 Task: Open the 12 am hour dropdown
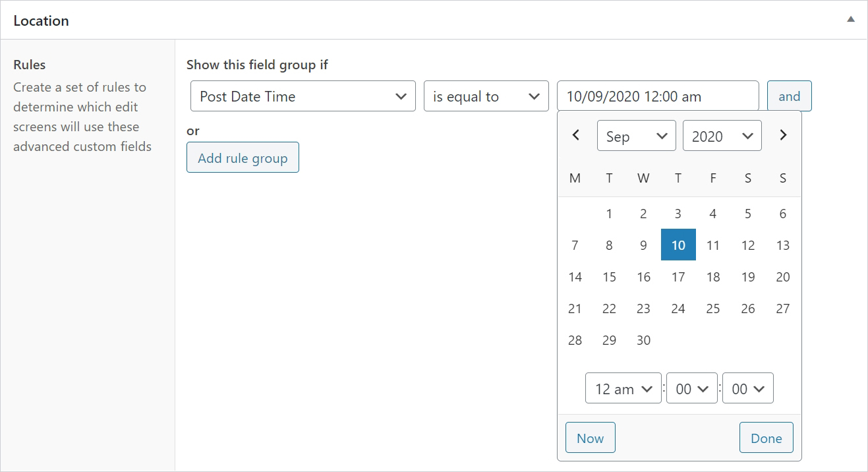[623, 388]
